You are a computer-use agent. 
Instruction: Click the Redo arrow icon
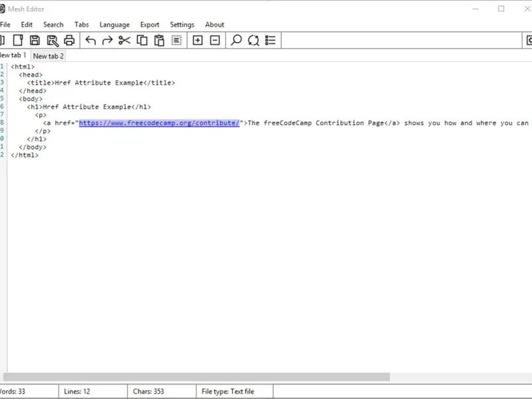107,41
